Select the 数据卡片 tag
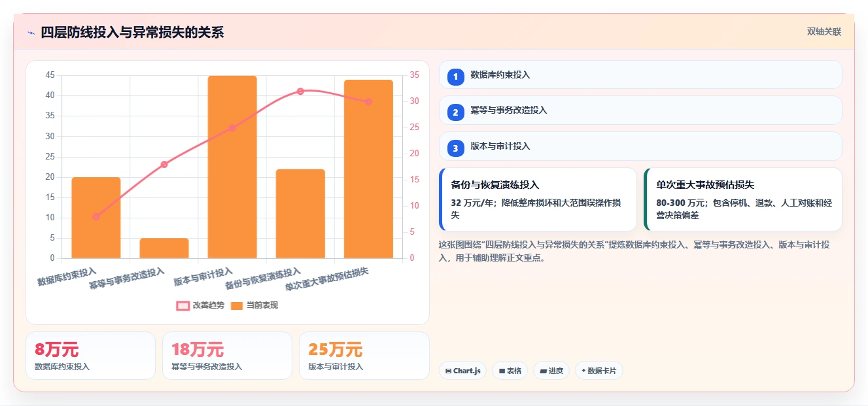The height and width of the screenshot is (406, 868). 599,371
